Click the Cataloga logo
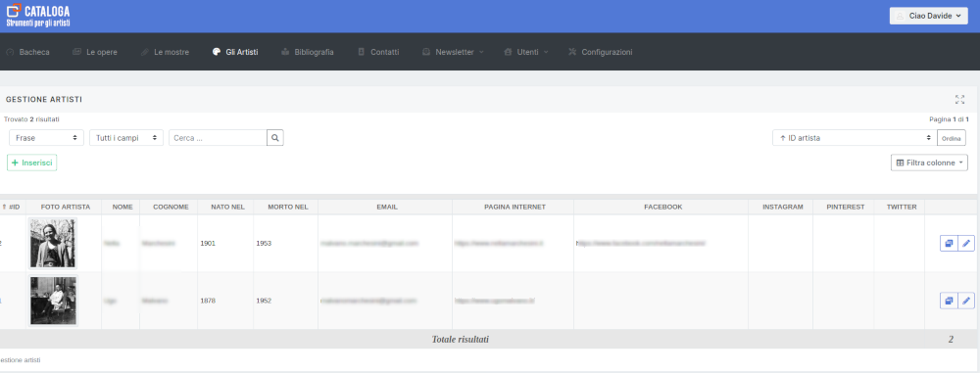 38,16
